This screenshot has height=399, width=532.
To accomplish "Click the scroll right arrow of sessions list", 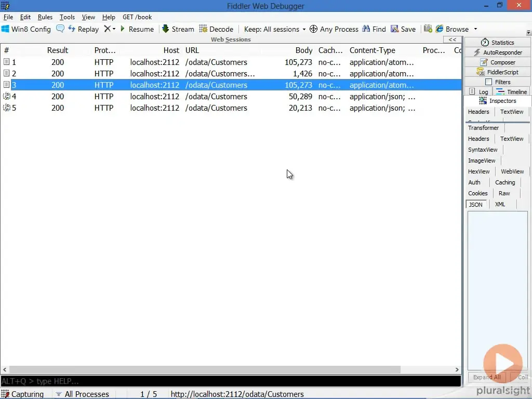I will [x=457, y=369].
